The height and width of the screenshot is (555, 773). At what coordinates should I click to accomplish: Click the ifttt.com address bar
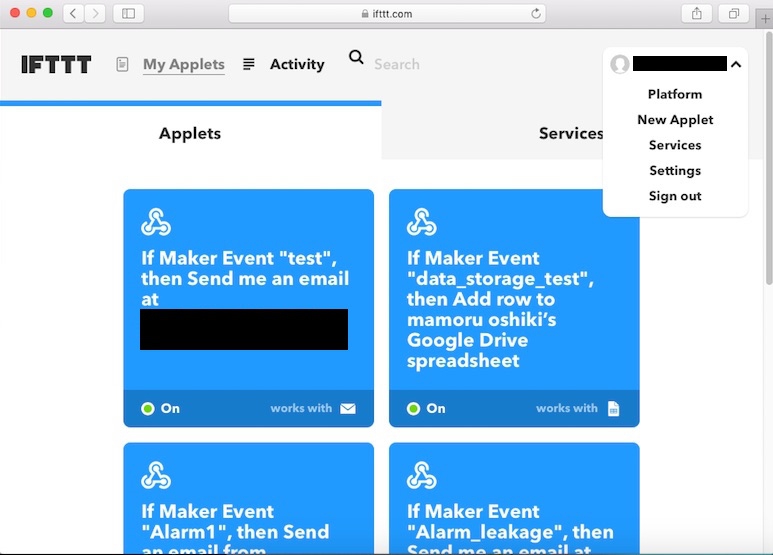click(x=386, y=13)
